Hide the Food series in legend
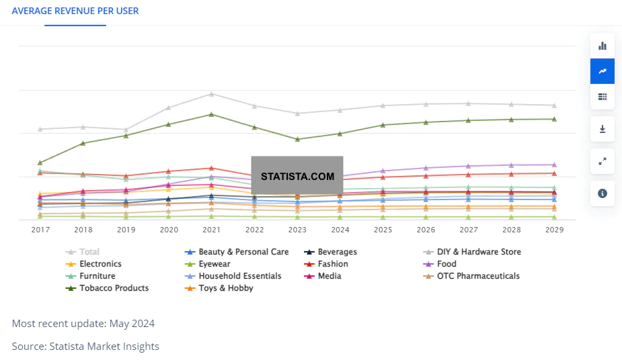The height and width of the screenshot is (364, 622). [440, 264]
